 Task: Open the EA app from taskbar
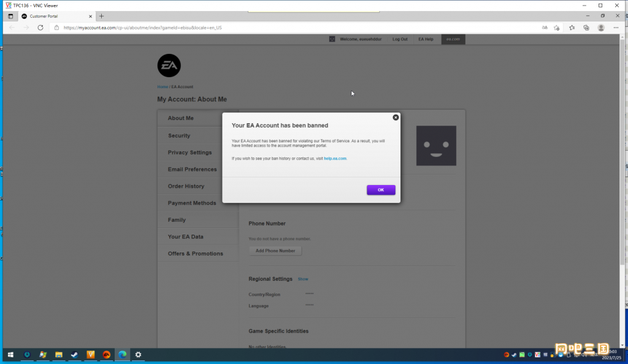click(107, 355)
